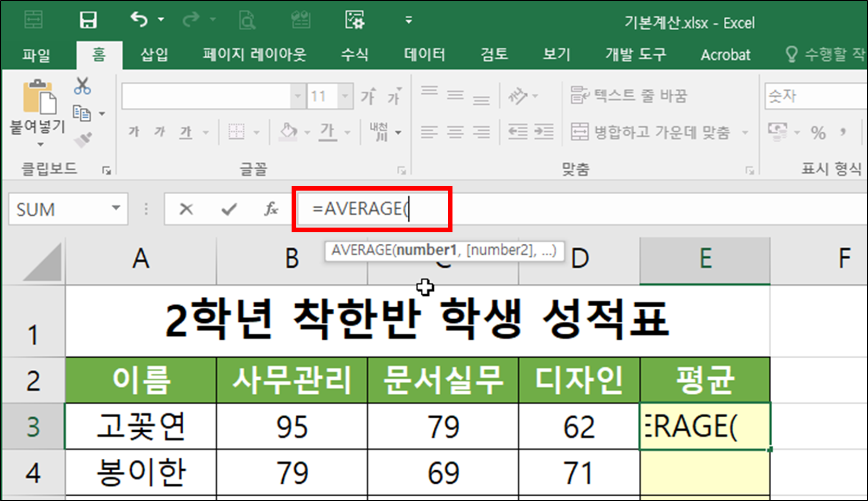The width and height of the screenshot is (868, 501).
Task: Switch to the 데이터 ribbon tab
Action: click(x=424, y=54)
